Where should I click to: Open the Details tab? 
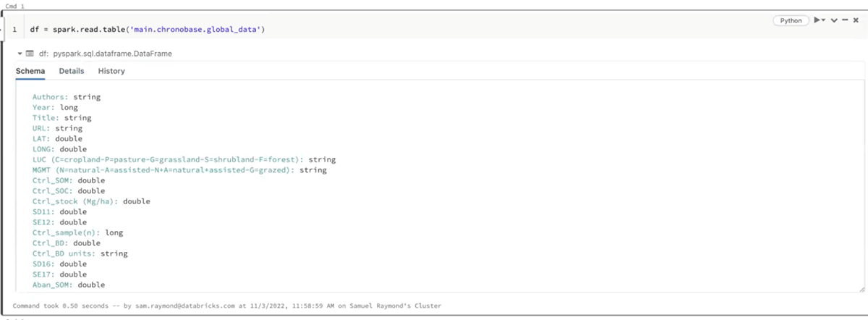click(72, 71)
